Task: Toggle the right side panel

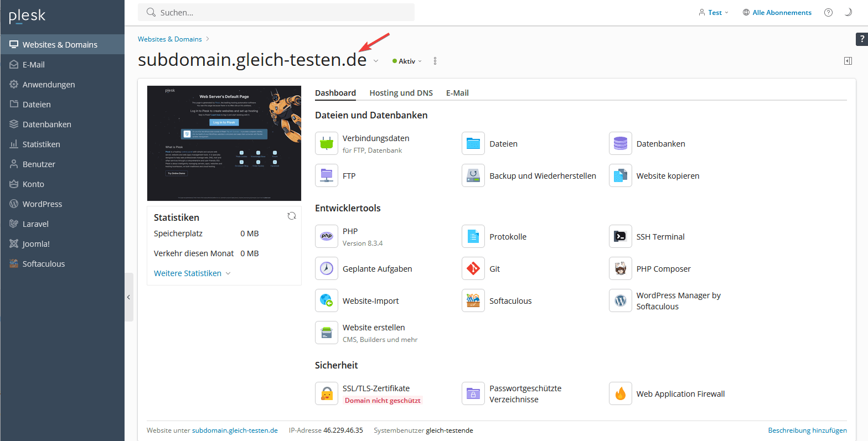Action: click(848, 61)
